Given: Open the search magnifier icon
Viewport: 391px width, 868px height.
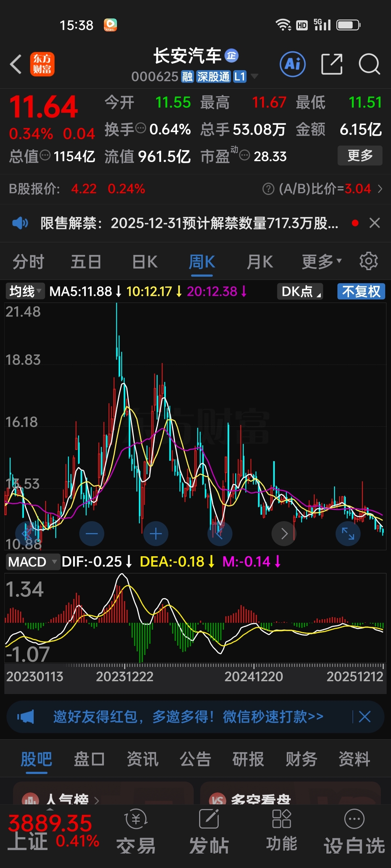Looking at the screenshot, I should coord(369,64).
